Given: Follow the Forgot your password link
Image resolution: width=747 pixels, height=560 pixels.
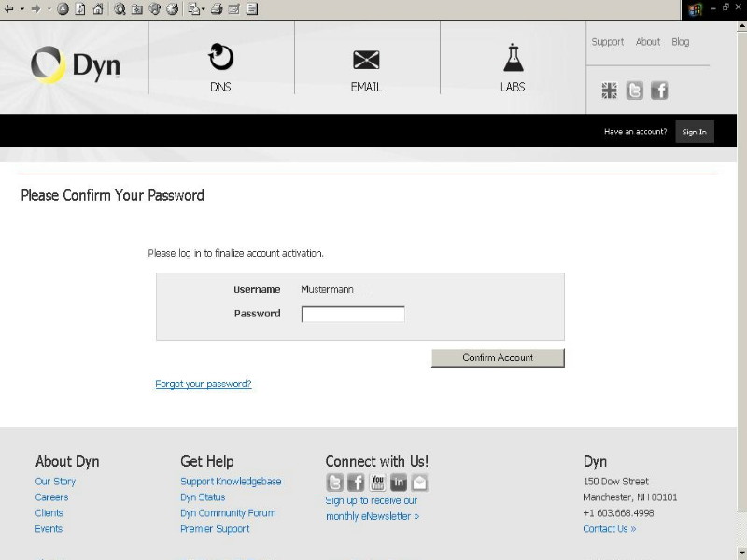Looking at the screenshot, I should (x=204, y=385).
